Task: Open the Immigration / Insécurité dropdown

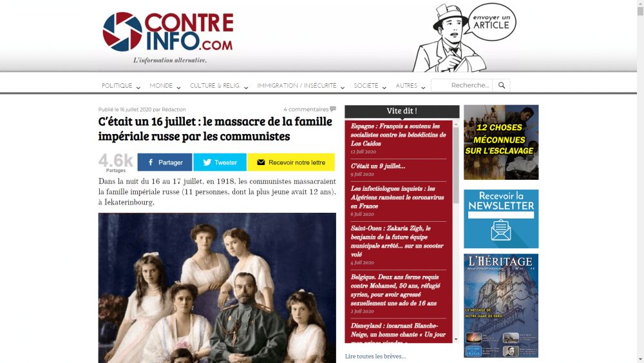Action: point(301,86)
